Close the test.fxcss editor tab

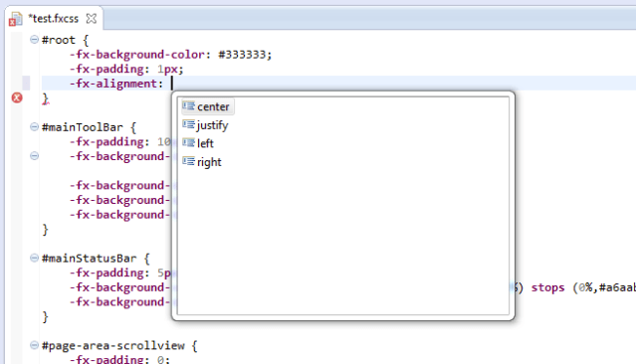92,19
